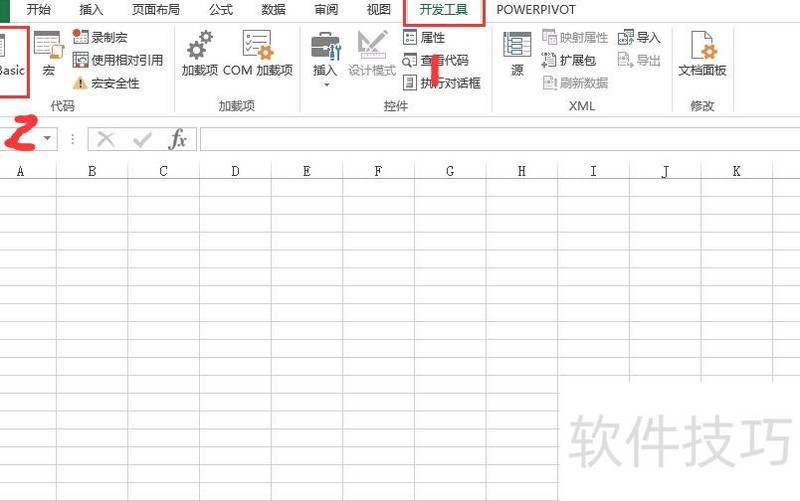Click 查看代码 view code
Screen dimensions: 800x501
tap(436, 60)
